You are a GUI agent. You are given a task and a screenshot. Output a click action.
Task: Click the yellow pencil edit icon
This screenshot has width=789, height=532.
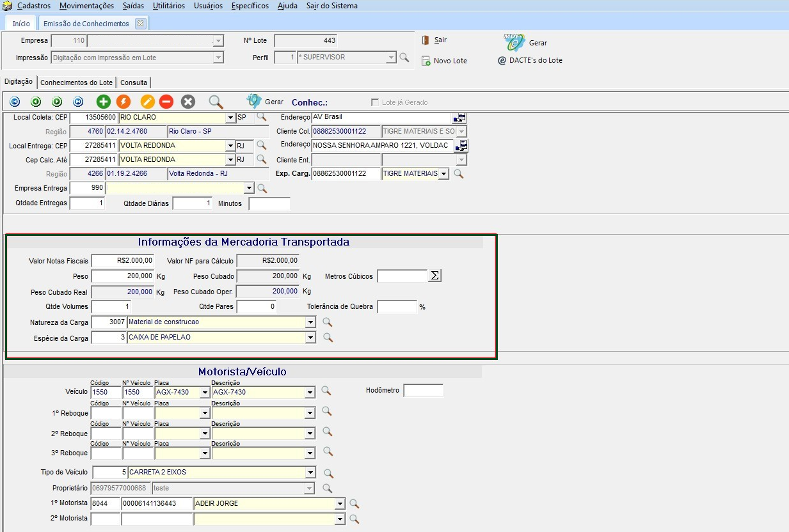pyautogui.click(x=147, y=102)
